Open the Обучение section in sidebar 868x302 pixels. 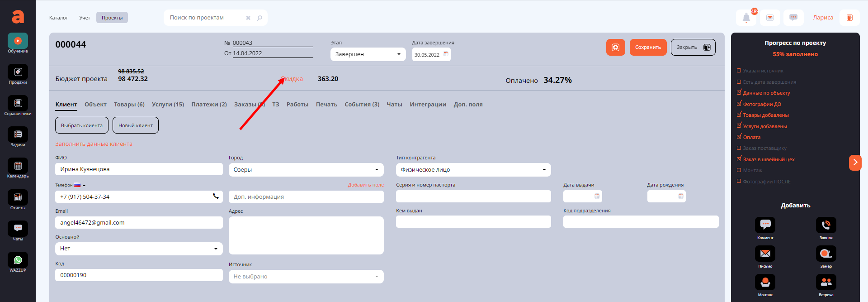[18, 41]
